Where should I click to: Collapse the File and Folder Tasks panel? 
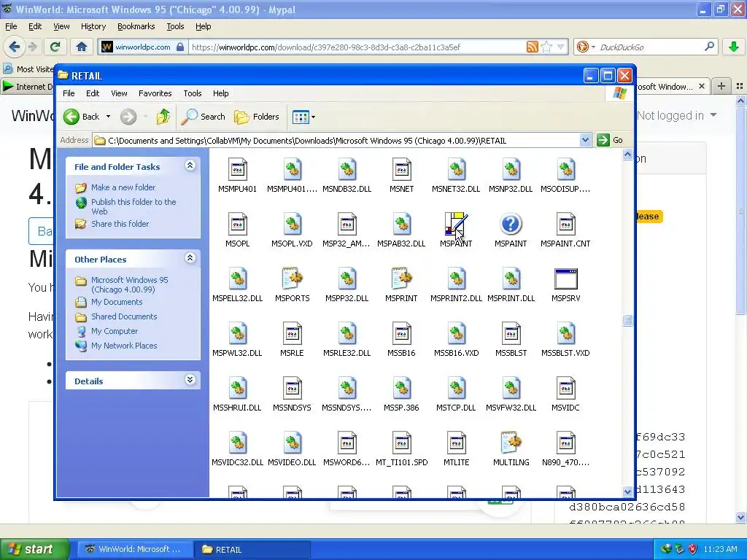[190, 166]
